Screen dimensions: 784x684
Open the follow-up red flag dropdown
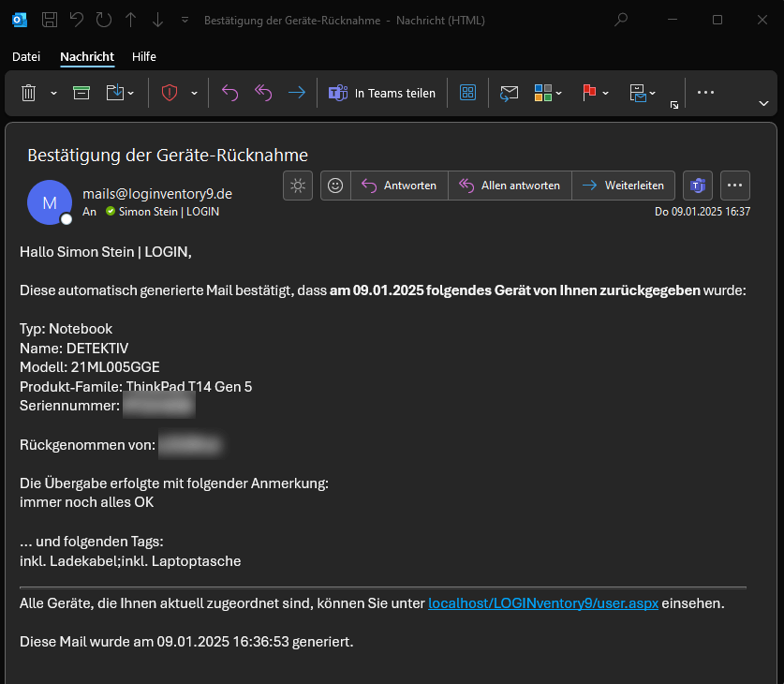pos(595,93)
